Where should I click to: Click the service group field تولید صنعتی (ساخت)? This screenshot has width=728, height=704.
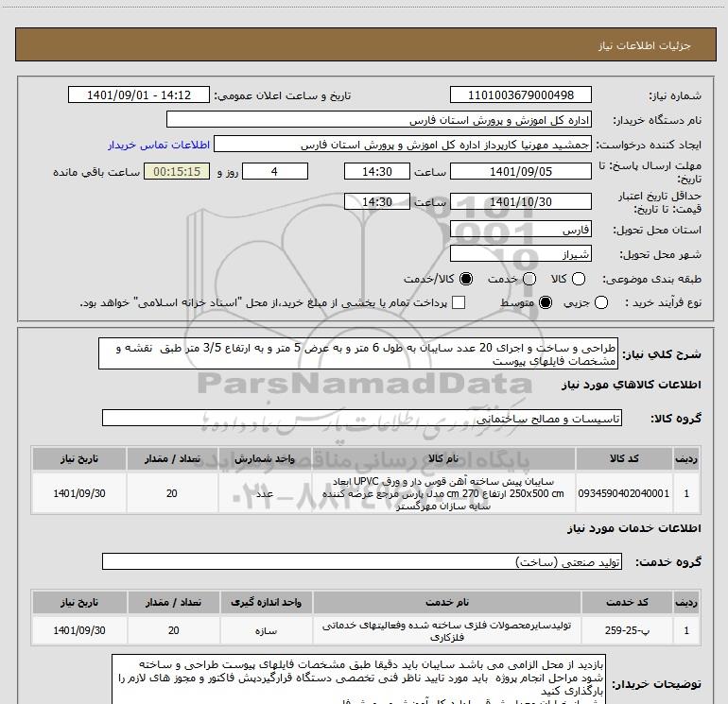tap(362, 561)
